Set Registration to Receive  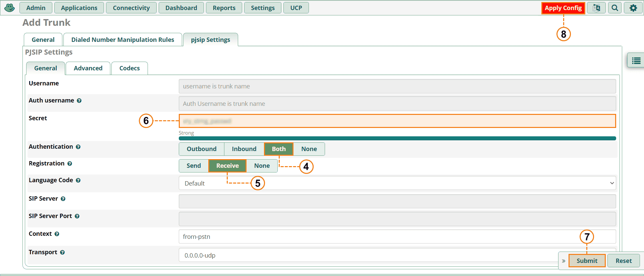(227, 166)
